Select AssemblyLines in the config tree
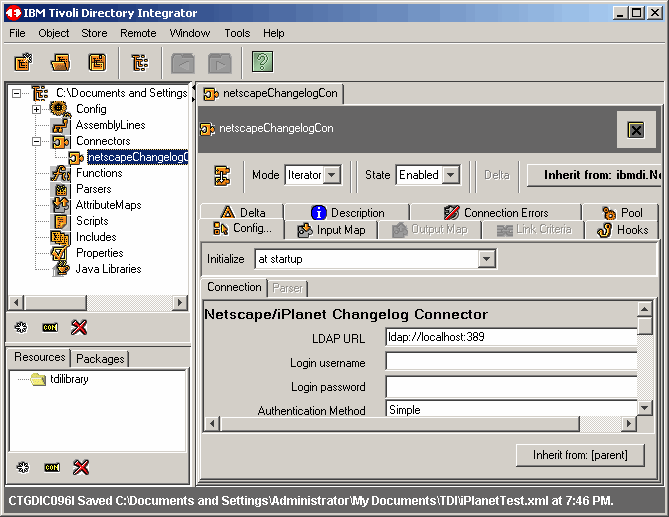 (110, 125)
